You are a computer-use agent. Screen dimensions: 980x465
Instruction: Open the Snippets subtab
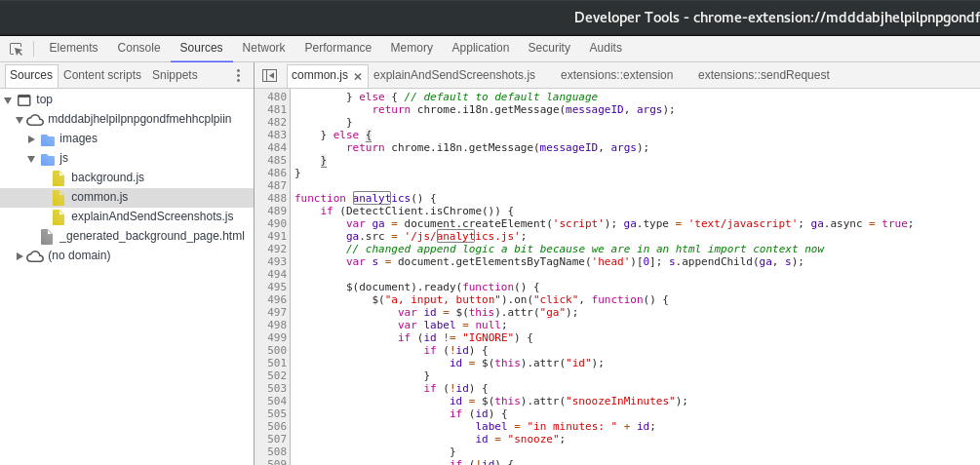pos(175,75)
